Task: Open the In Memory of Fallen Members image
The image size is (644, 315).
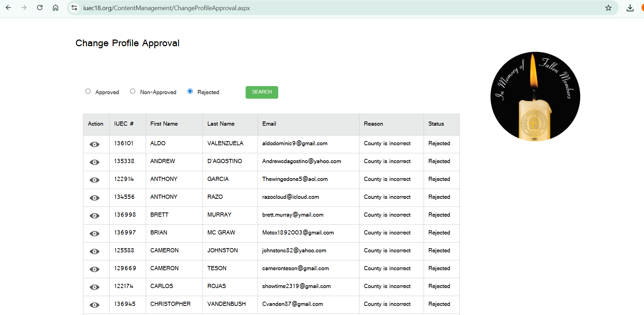Action: pyautogui.click(x=535, y=97)
